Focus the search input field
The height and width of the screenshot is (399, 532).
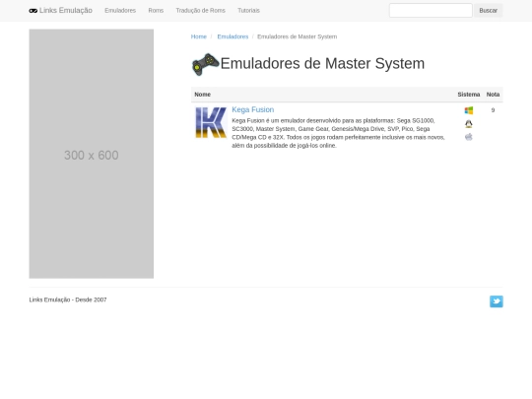coord(431,11)
